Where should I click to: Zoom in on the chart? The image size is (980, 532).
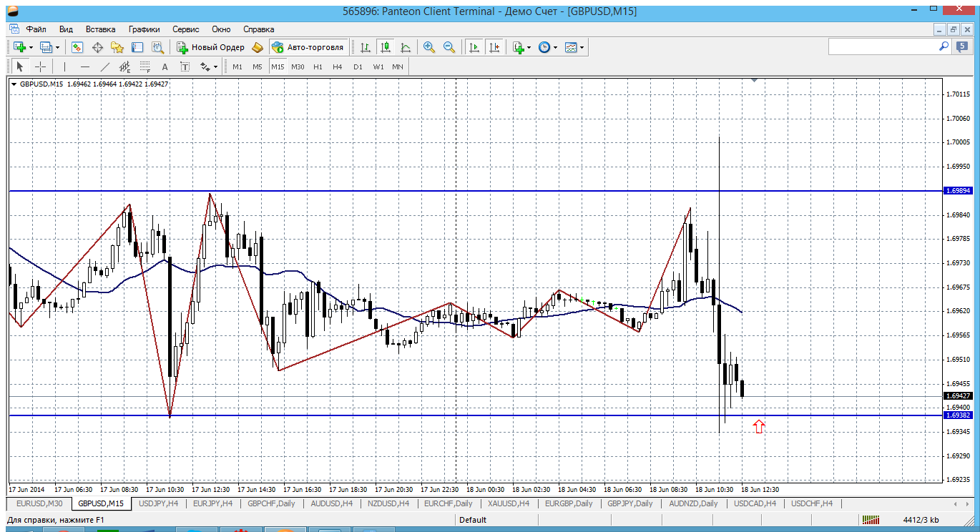429,47
